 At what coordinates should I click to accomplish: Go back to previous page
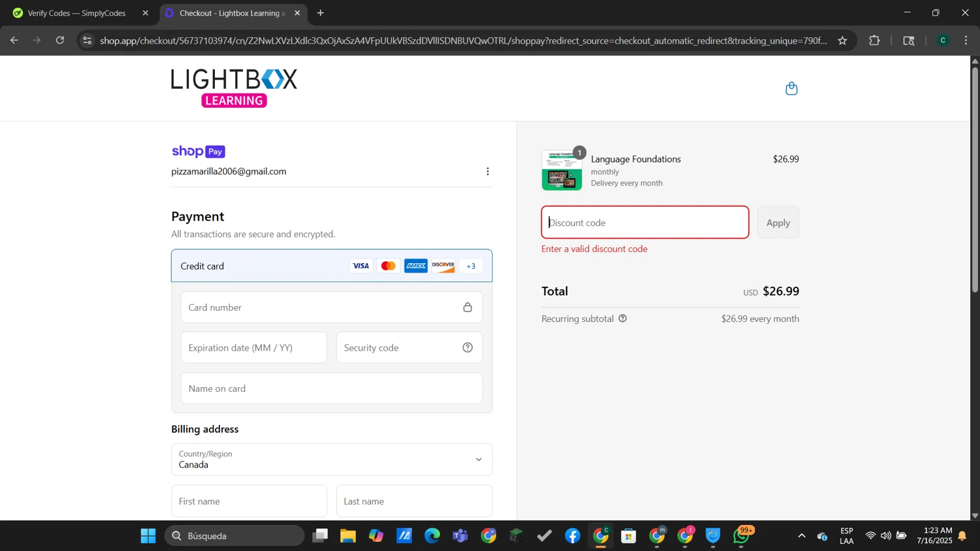point(14,40)
